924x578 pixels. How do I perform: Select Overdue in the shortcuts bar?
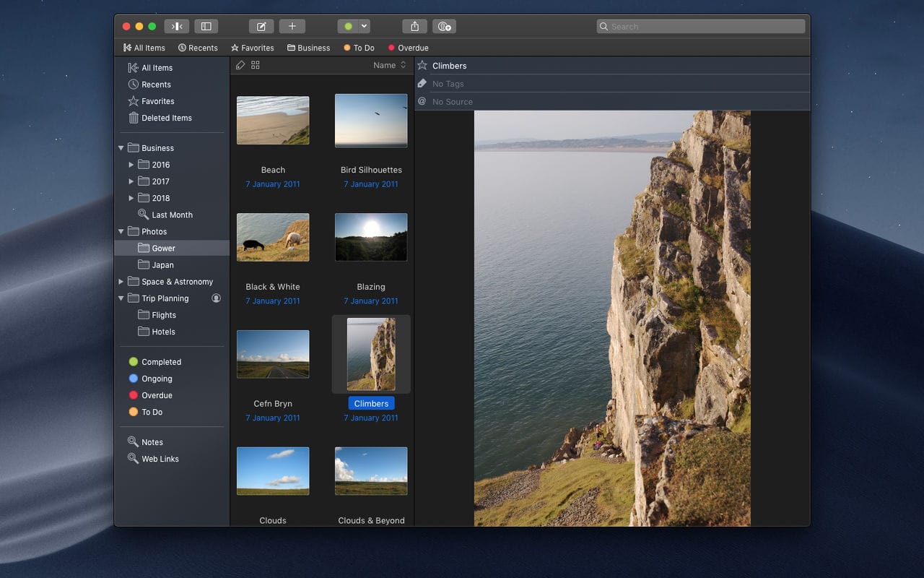tap(408, 48)
